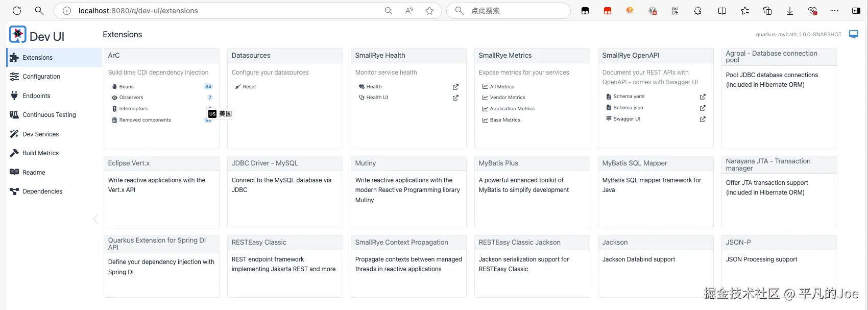Click the browser search box

[x=508, y=11]
